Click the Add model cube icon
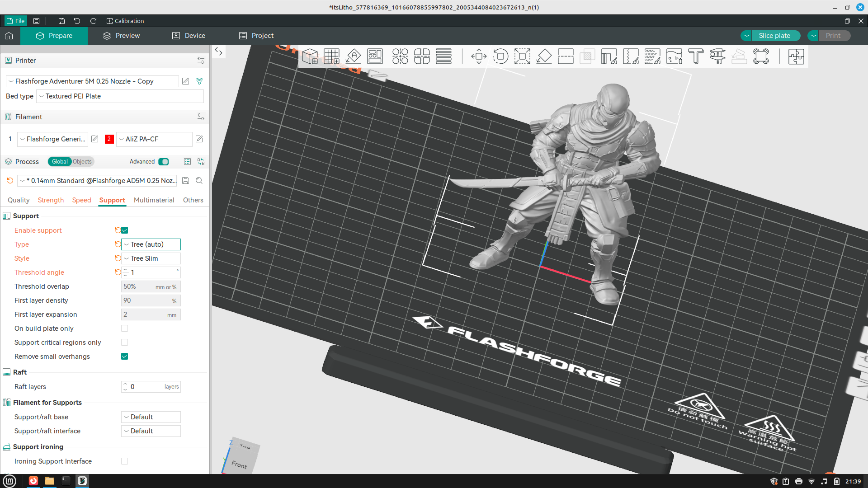868x488 pixels. [310, 56]
